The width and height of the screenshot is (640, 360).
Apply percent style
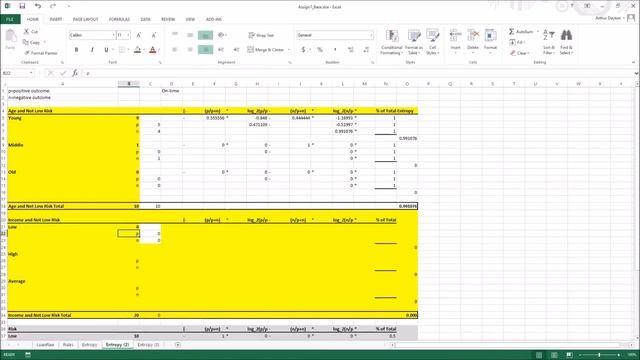click(320, 50)
